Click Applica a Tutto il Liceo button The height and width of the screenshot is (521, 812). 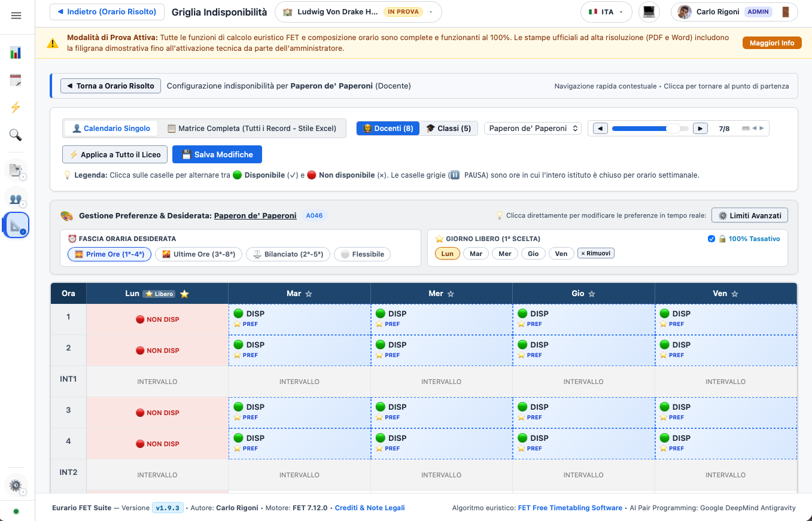[x=115, y=154]
